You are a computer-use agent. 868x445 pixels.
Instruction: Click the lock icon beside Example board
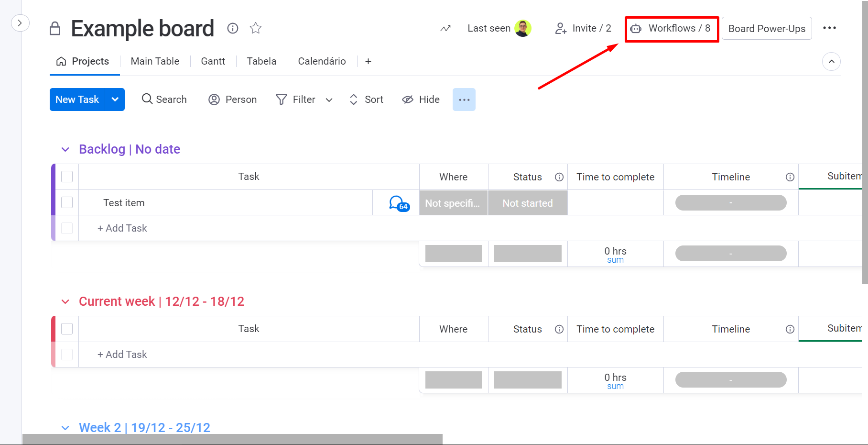[x=55, y=29]
